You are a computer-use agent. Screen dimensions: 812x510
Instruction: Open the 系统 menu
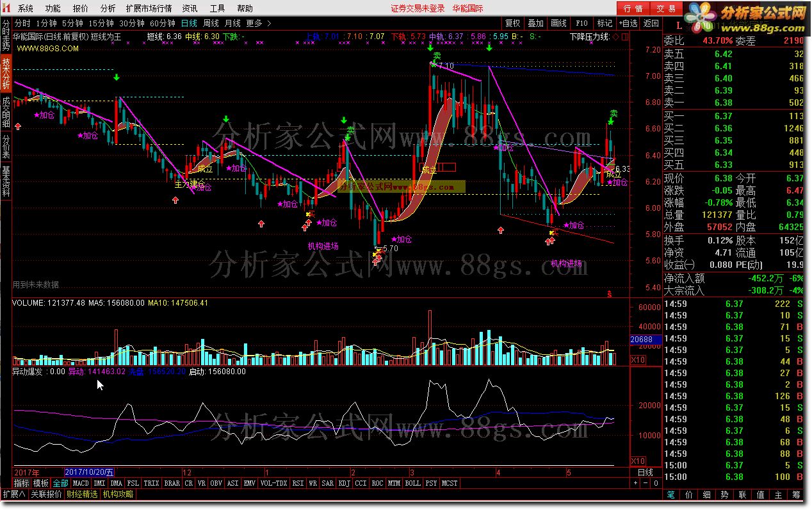(26, 8)
